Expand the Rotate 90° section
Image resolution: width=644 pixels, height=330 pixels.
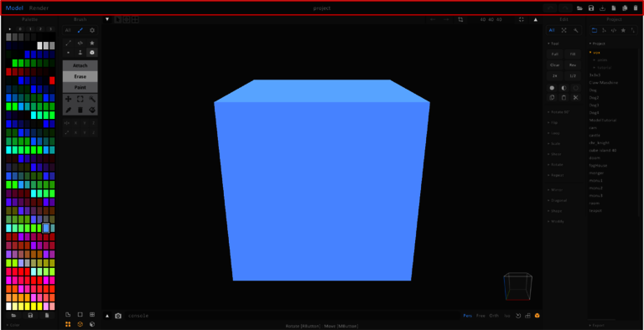point(558,112)
